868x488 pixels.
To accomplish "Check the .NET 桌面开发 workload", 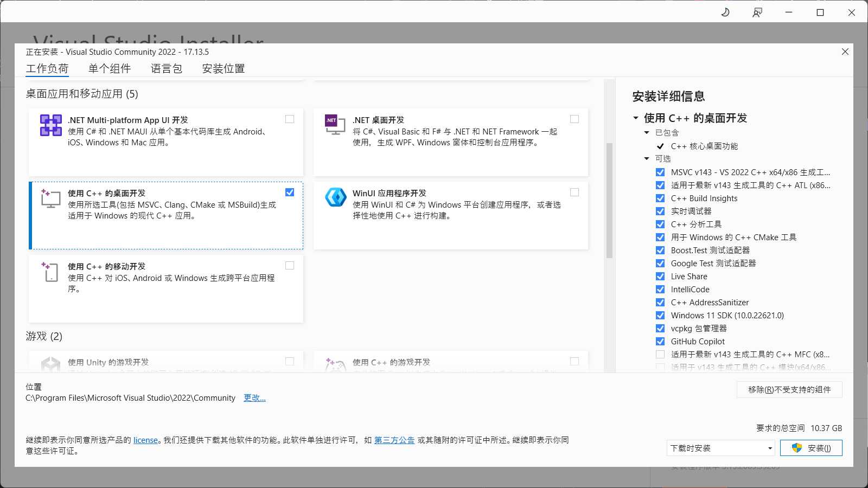I will 575,119.
